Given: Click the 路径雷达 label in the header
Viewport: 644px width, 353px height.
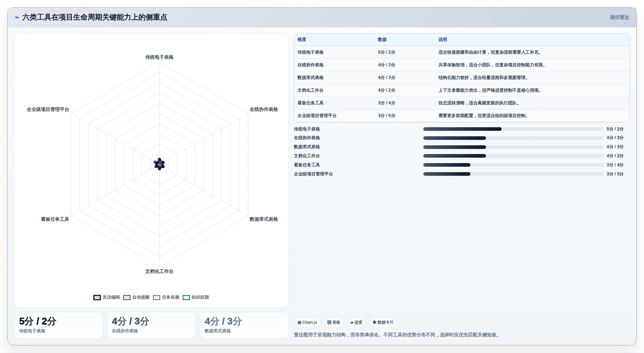Looking at the screenshot, I should [x=619, y=17].
